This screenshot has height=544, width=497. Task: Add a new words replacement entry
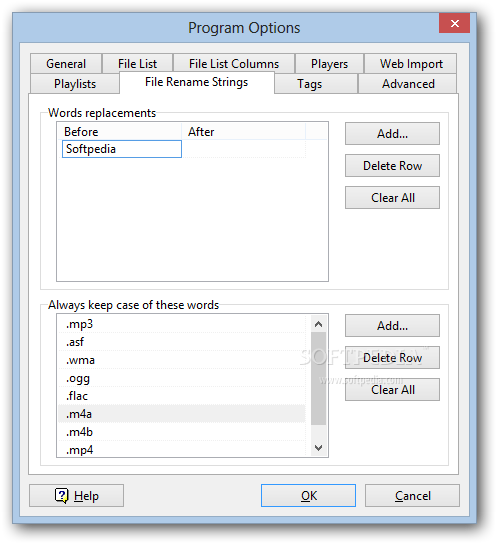(x=392, y=134)
